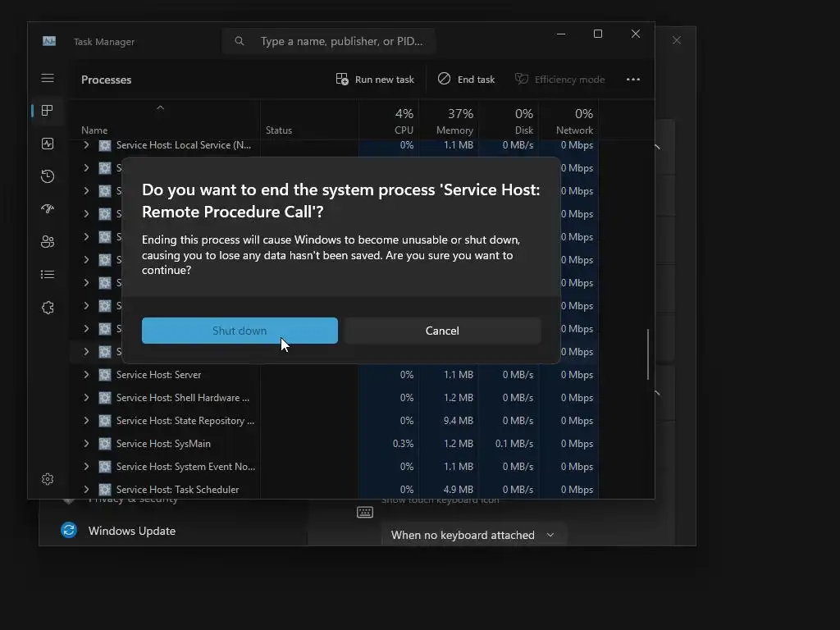The width and height of the screenshot is (840, 630).
Task: Expand Service Host: Task Scheduler row
Action: 86,490
